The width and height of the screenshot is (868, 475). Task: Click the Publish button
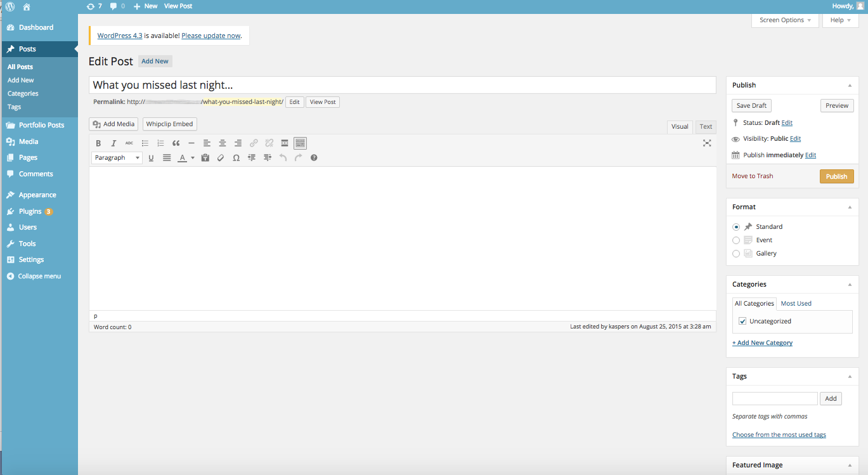pyautogui.click(x=836, y=176)
